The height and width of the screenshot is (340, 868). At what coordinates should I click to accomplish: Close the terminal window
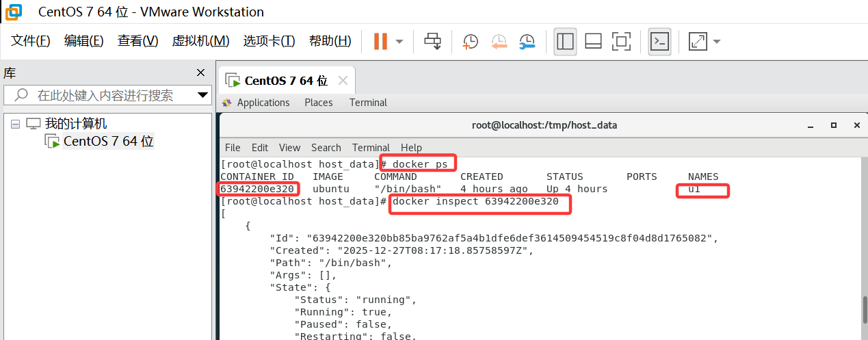[x=856, y=126]
